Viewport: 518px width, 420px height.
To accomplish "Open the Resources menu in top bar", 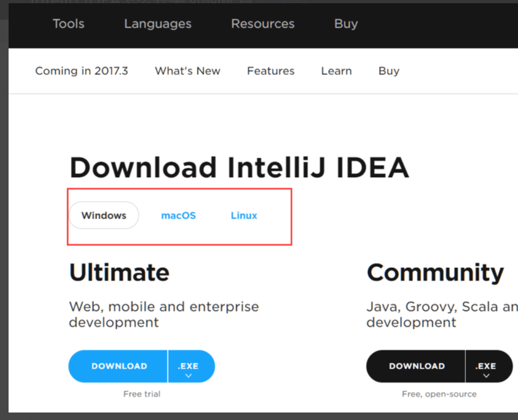I will coord(262,24).
